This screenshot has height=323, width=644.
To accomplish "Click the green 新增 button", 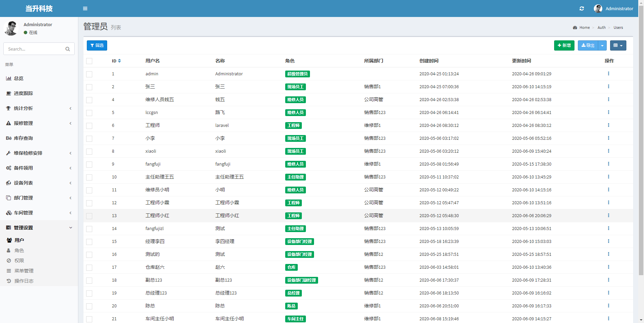I will (564, 45).
